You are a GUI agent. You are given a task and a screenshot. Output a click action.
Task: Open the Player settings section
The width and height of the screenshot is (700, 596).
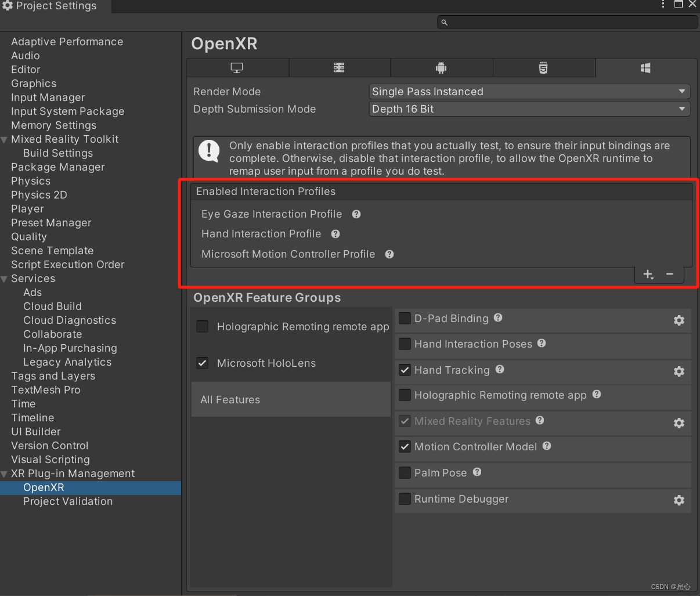pos(27,208)
